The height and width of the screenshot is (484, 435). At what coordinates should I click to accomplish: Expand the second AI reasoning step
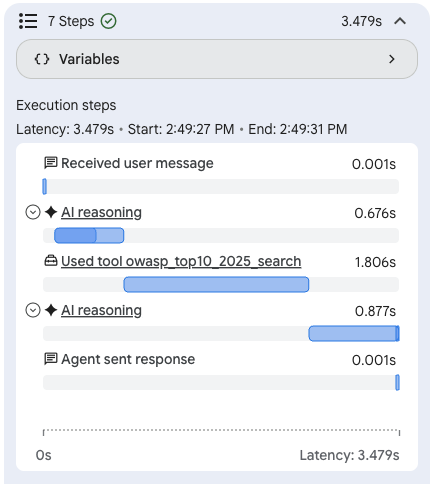point(33,310)
